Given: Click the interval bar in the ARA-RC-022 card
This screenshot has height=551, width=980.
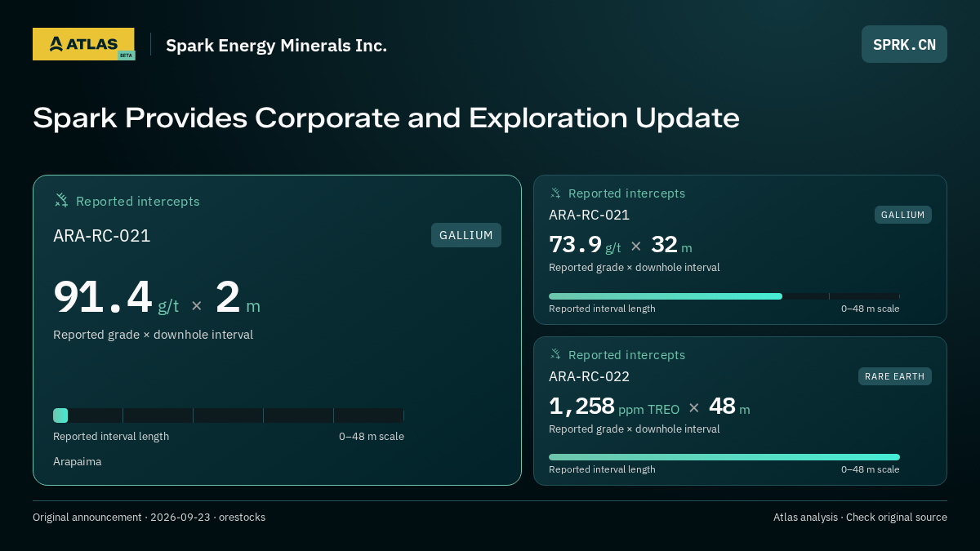Looking at the screenshot, I should [724, 457].
